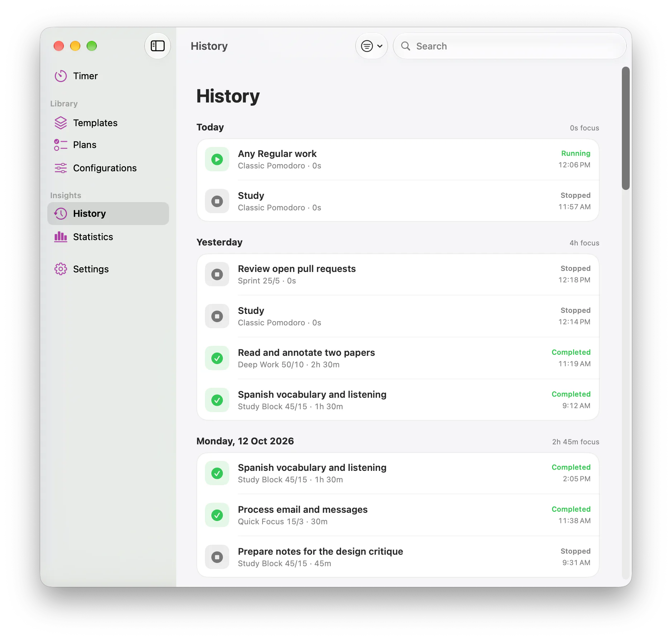The image size is (672, 640).
Task: Select the running play icon for Any Regular work
Action: (x=217, y=159)
